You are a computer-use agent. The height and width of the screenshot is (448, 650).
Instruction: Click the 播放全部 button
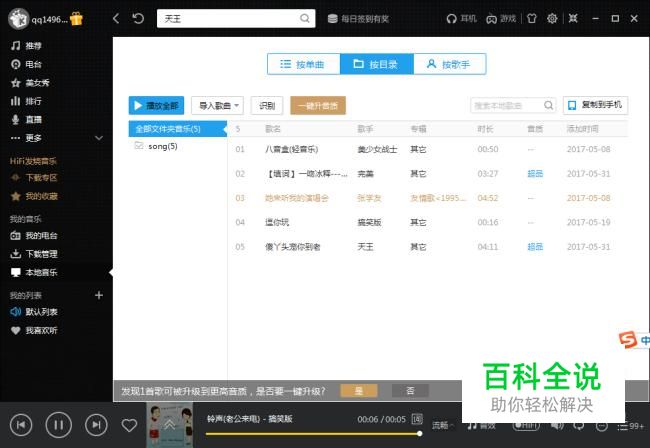click(156, 106)
